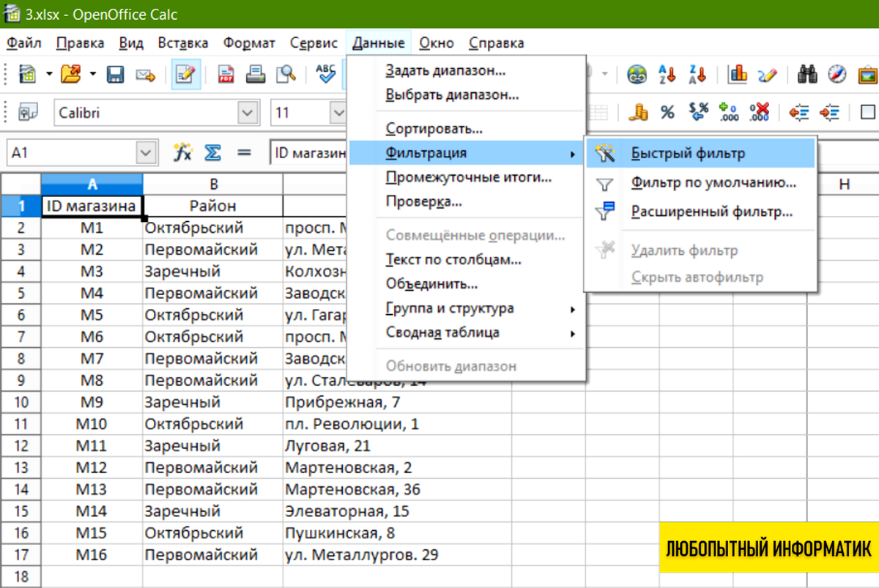
Task: Click cell containing Прибрежная, 7
Action: tap(397, 402)
